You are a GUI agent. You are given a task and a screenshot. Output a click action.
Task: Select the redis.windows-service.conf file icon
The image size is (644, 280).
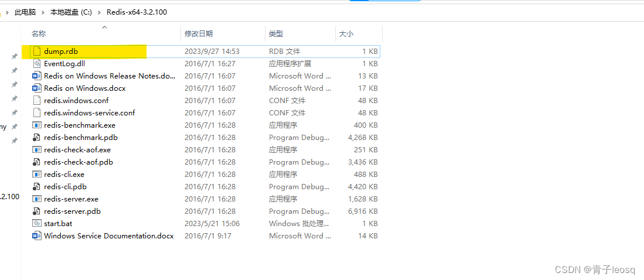point(37,113)
